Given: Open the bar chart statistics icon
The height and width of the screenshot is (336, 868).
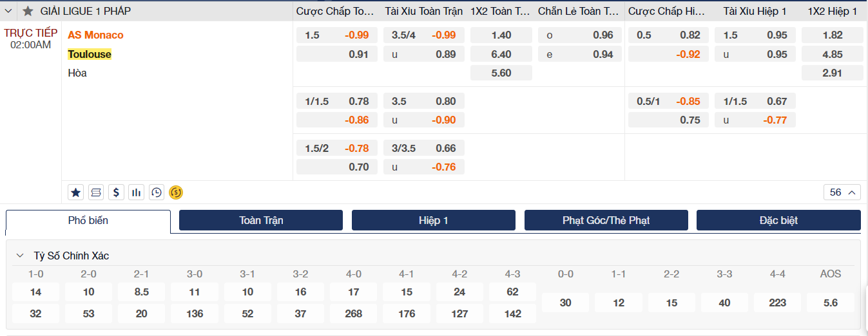Looking at the screenshot, I should pyautogui.click(x=136, y=192).
